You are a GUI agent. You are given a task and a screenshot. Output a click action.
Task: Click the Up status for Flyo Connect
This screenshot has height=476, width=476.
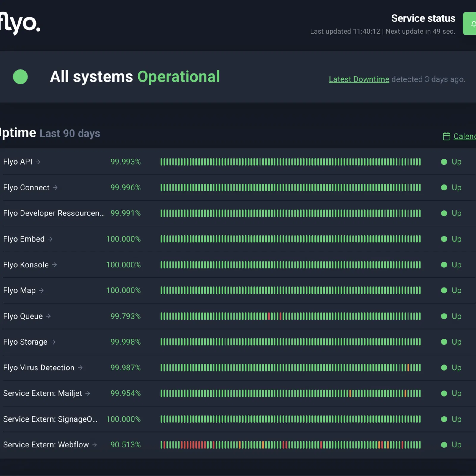pyautogui.click(x=451, y=187)
